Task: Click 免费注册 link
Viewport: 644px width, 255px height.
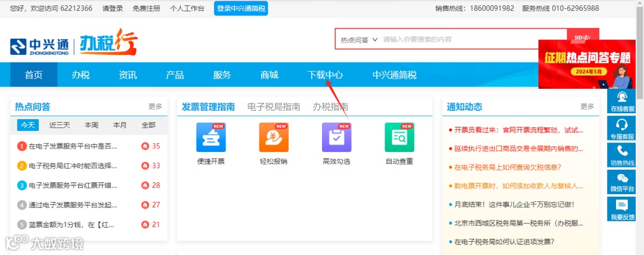Action: pyautogui.click(x=146, y=8)
